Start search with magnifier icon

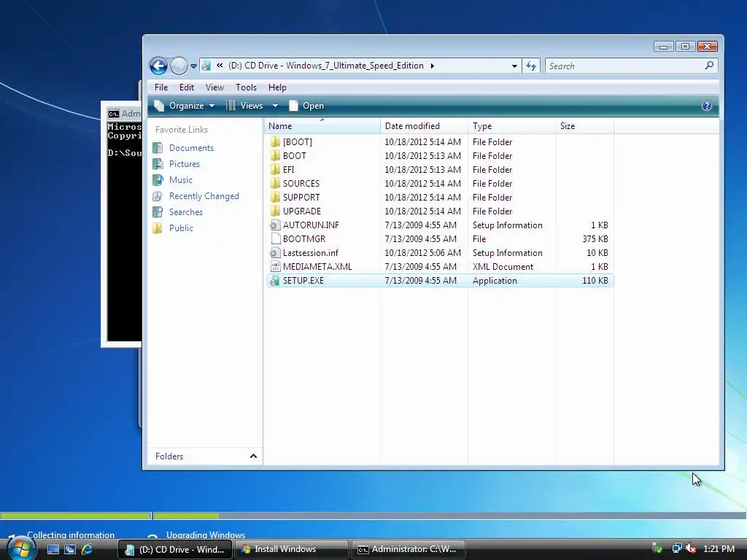coord(709,66)
